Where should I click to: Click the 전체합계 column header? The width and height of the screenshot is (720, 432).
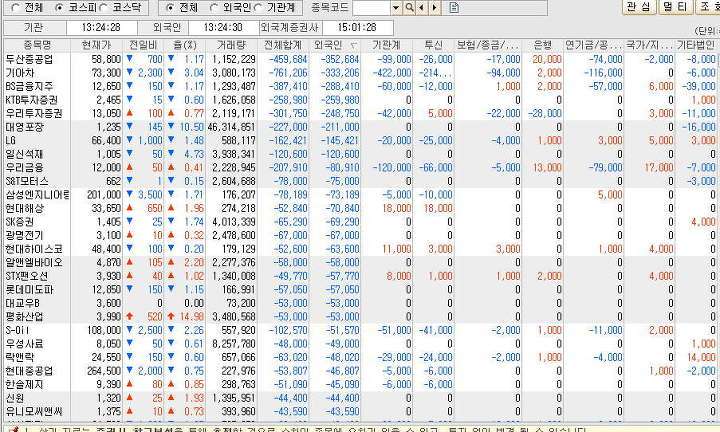click(x=283, y=45)
